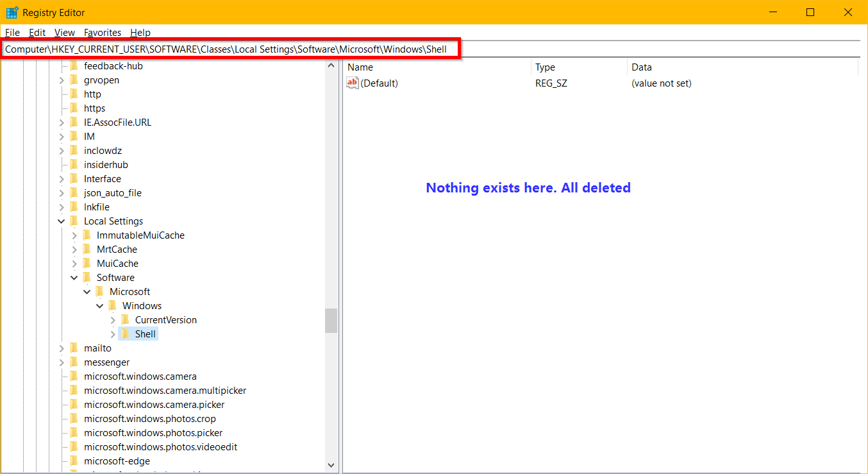Viewport: 868px width, 474px height.
Task: Maximize the Registry Editor window
Action: click(810, 12)
